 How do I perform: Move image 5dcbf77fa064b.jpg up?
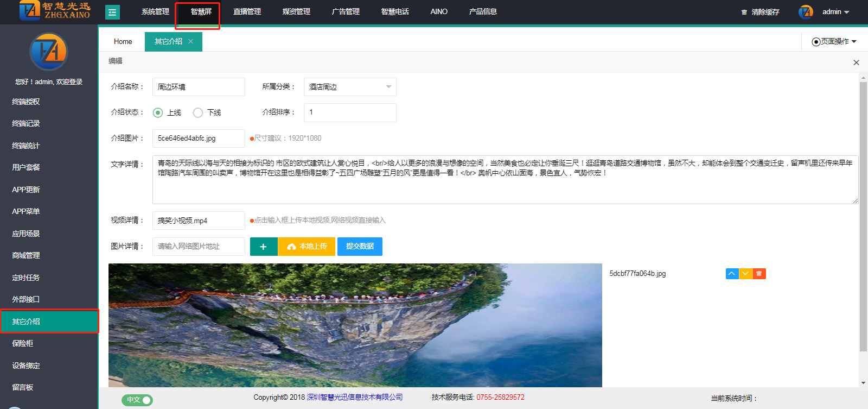tap(732, 274)
